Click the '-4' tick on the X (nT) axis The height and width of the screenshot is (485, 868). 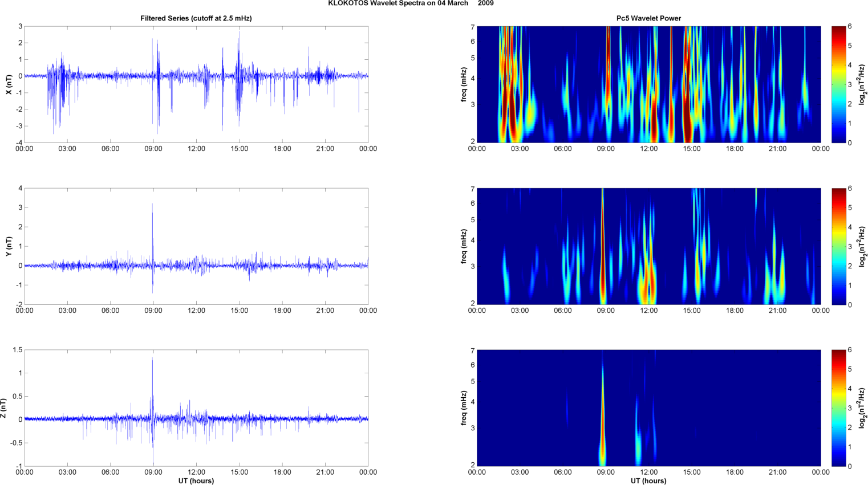(x=19, y=143)
